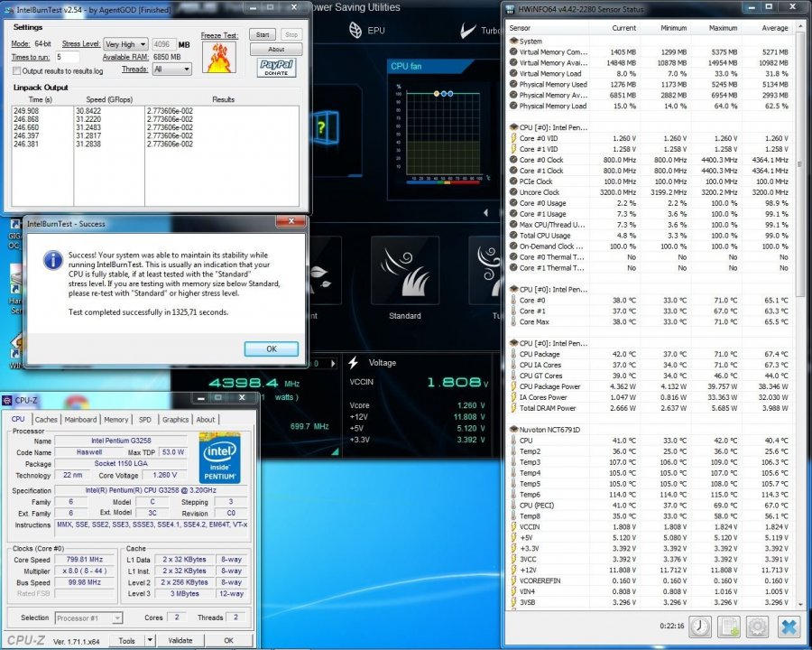The height and width of the screenshot is (650, 812).
Task: Collapse the Nuvoton NCT6791D sensor group
Action: click(x=513, y=429)
